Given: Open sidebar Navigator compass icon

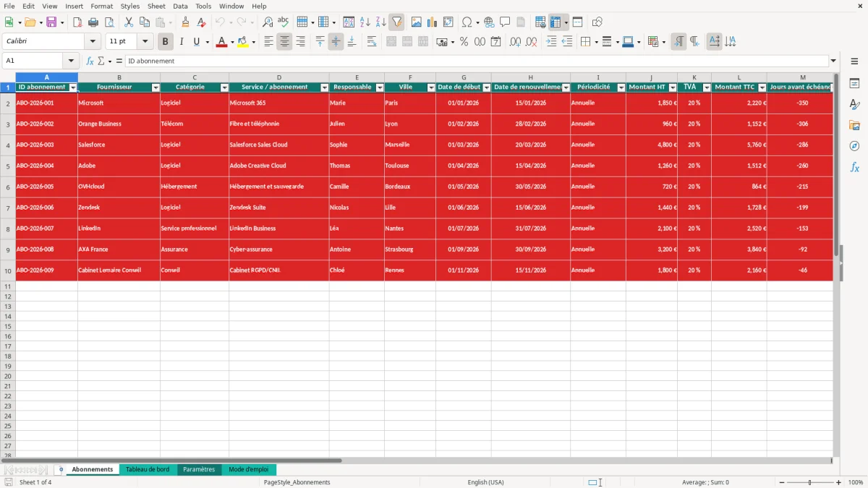Looking at the screenshot, I should pyautogui.click(x=854, y=146).
